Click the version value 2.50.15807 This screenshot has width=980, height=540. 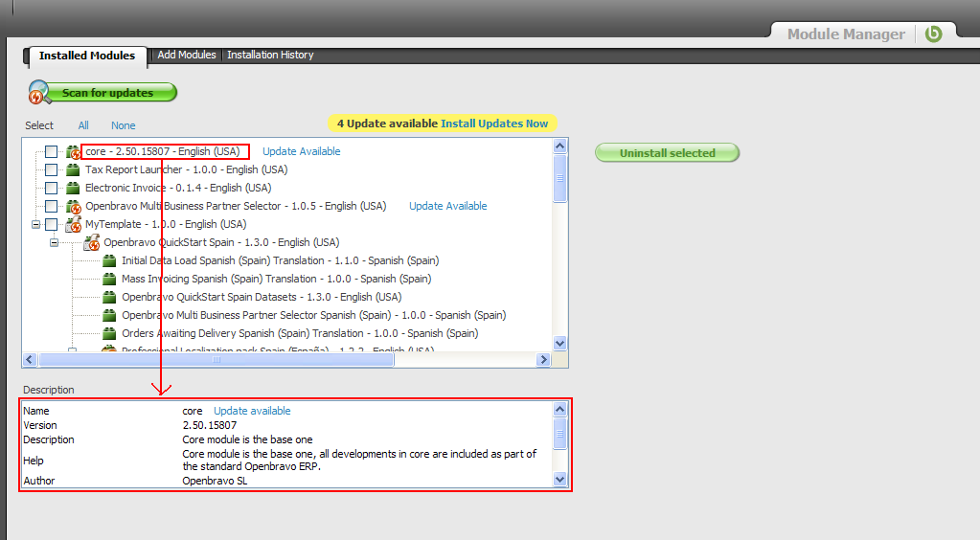click(x=210, y=425)
